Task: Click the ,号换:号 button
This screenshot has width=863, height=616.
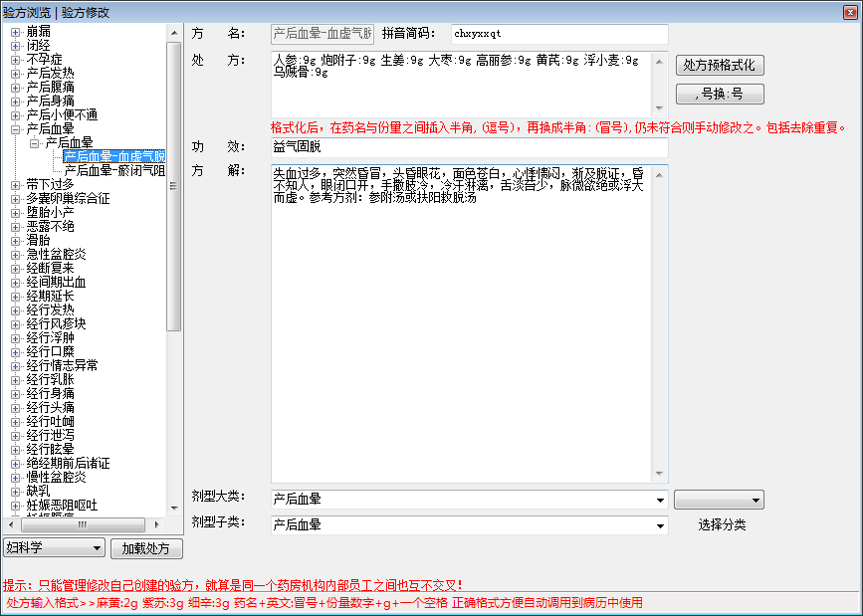Action: coord(721,94)
